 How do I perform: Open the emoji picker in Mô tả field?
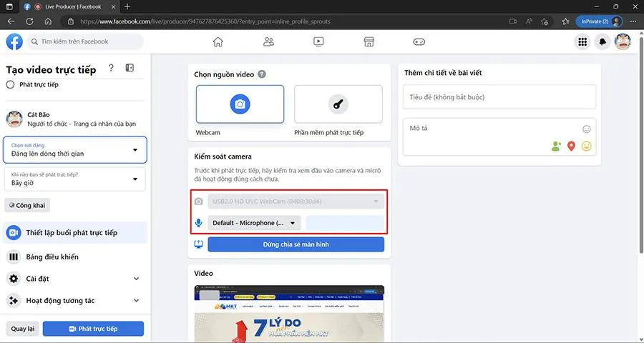(587, 129)
